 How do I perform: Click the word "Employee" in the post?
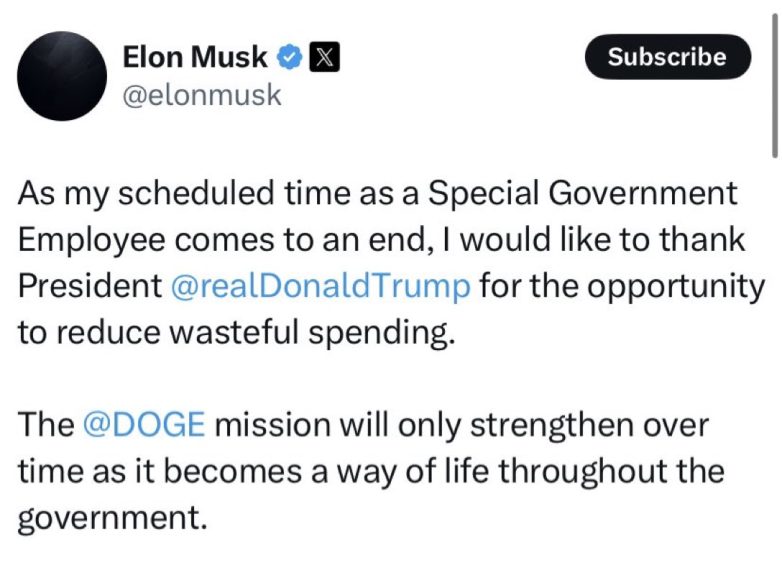tap(91, 240)
